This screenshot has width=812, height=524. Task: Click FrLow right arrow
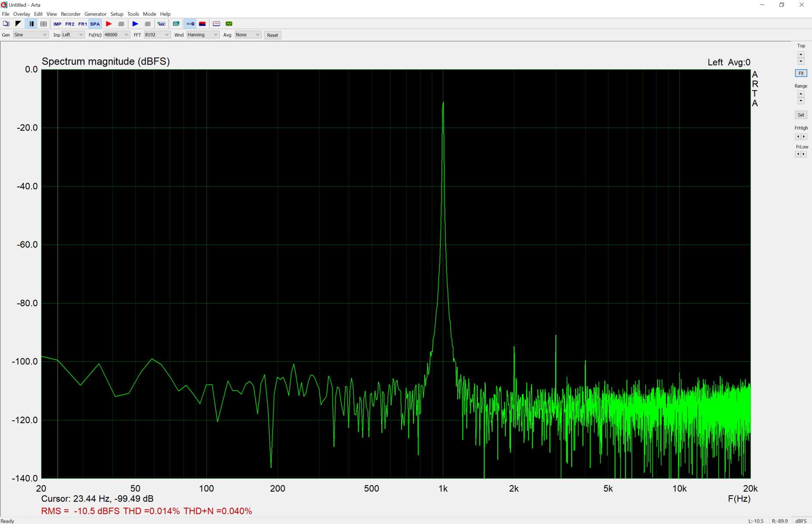click(804, 154)
